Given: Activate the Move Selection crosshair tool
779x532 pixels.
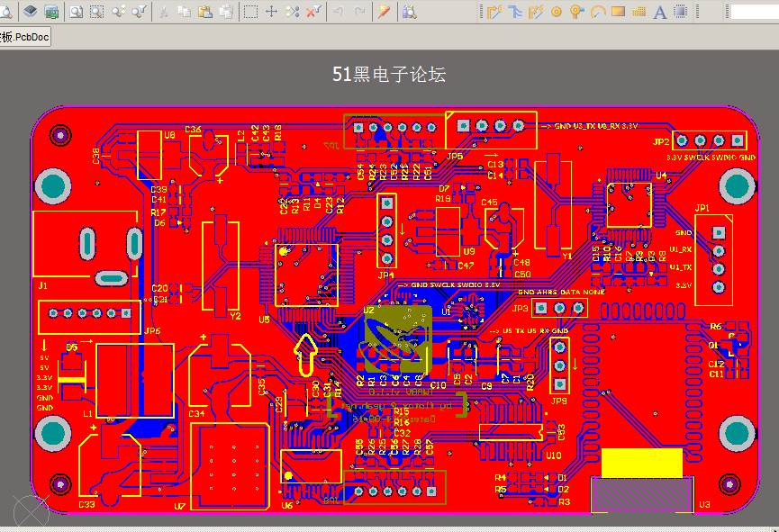Looking at the screenshot, I should point(272,12).
